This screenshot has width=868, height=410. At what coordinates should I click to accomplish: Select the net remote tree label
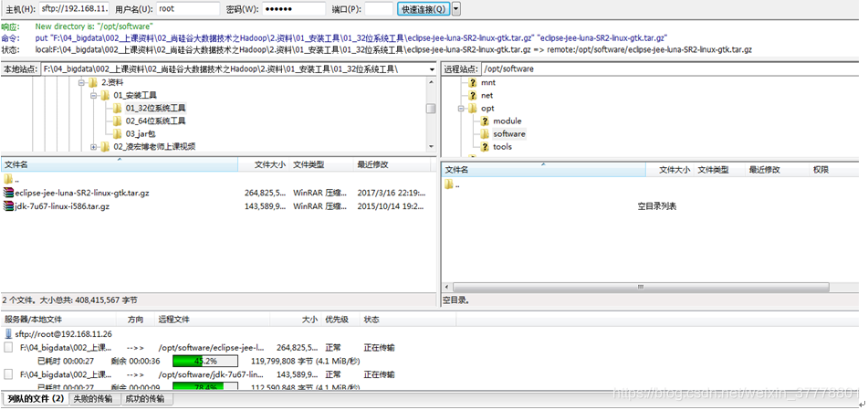(487, 95)
